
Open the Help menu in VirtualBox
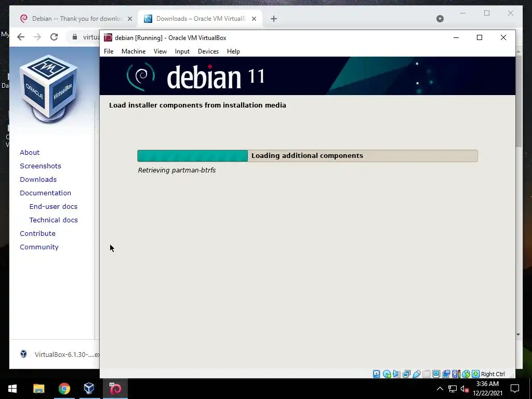click(233, 51)
